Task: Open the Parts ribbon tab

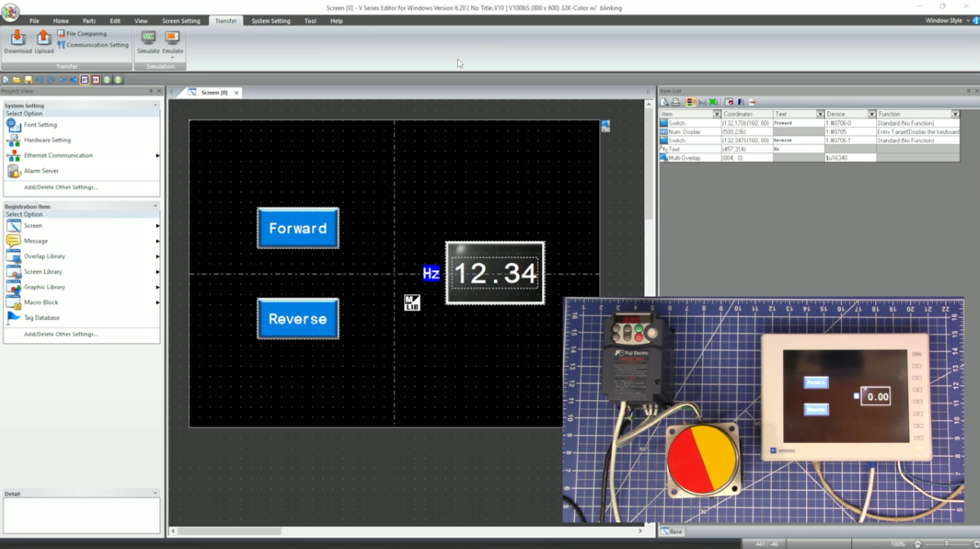Action: click(89, 20)
